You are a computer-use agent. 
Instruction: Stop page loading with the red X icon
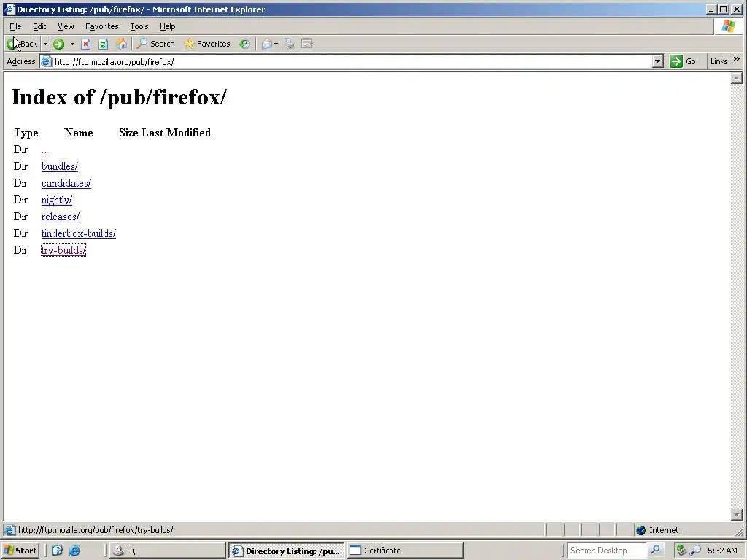[x=86, y=44]
